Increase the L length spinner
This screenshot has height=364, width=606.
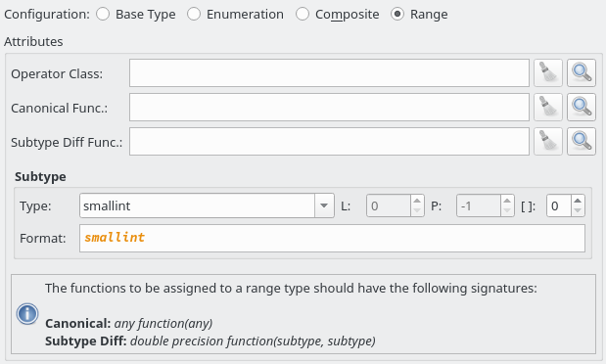[417, 201]
